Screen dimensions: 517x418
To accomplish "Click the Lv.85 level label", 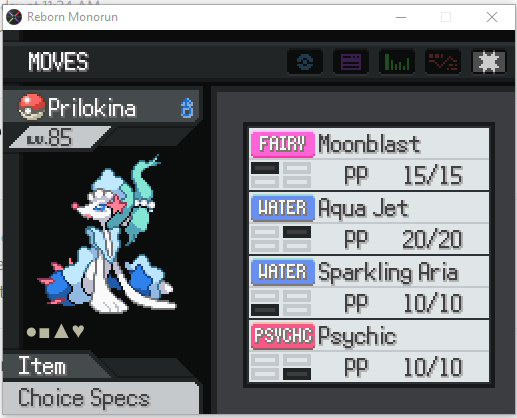I will tap(50, 137).
